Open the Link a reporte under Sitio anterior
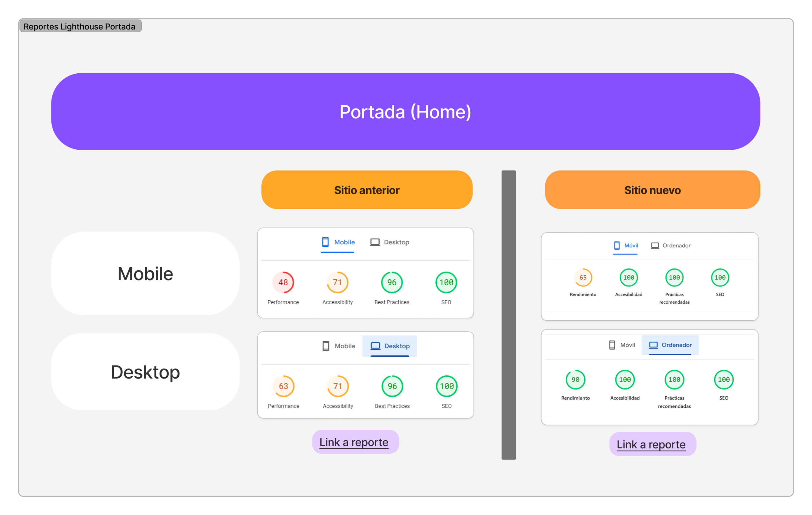Viewport: 812px width, 515px height. [354, 442]
